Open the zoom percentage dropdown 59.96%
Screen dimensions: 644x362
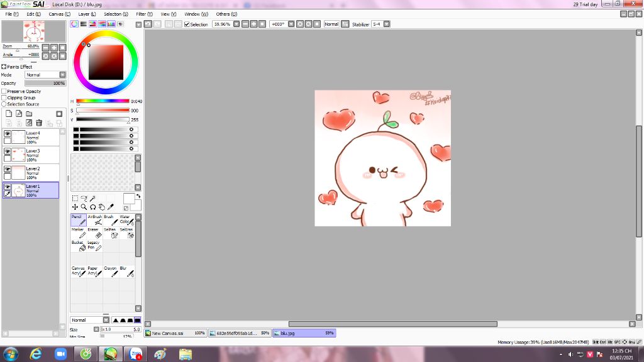(236, 25)
